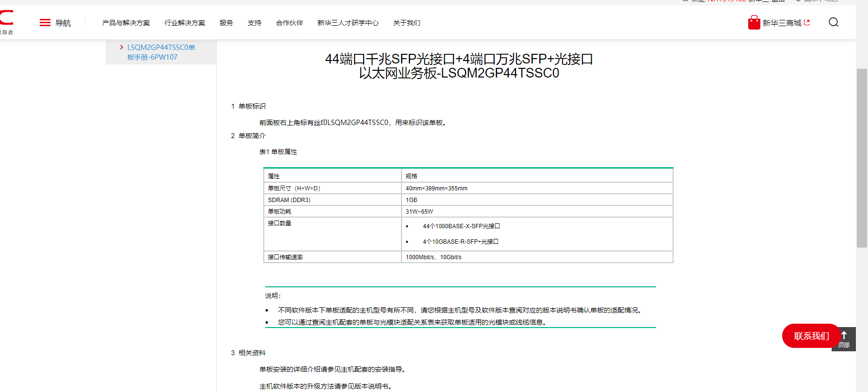The height and width of the screenshot is (392, 868).
Task: Click the value 40mm×399mm×355mm
Action: tap(436, 188)
